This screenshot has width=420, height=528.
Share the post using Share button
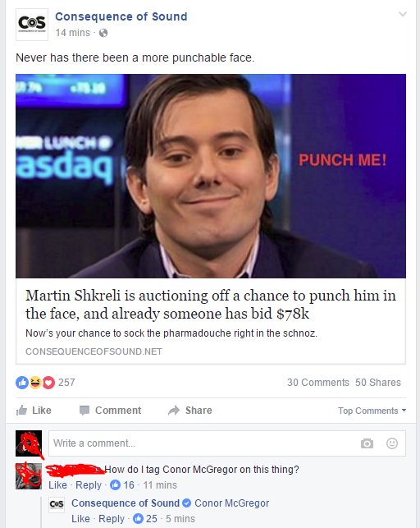(x=190, y=410)
